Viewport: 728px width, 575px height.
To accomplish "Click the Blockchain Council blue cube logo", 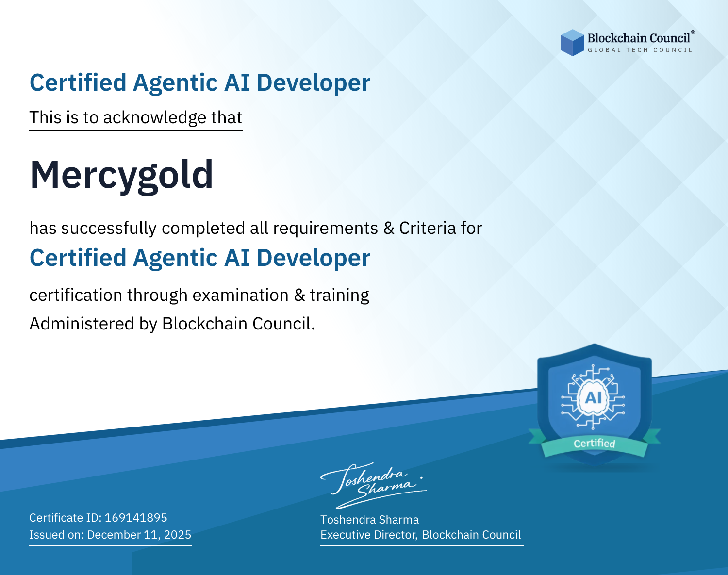I will click(x=573, y=43).
